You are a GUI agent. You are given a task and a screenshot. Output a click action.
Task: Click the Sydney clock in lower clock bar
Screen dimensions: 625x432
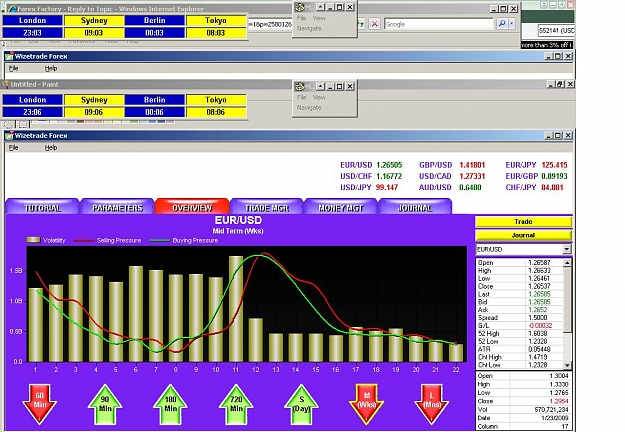click(x=94, y=106)
